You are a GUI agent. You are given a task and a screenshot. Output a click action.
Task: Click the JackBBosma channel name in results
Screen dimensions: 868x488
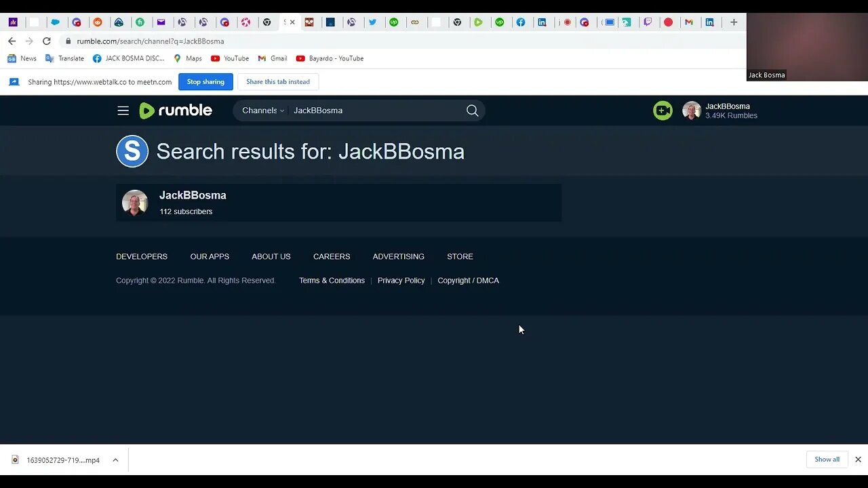click(x=193, y=195)
